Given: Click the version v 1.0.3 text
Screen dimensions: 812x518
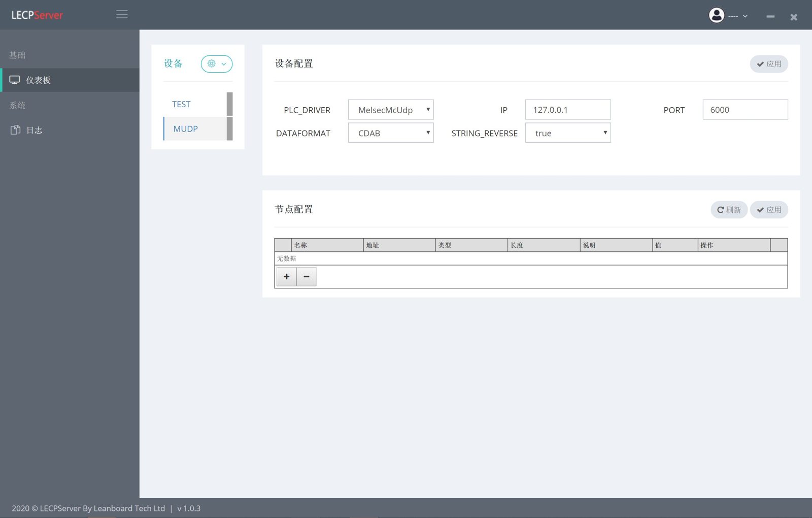Looking at the screenshot, I should 189,508.
